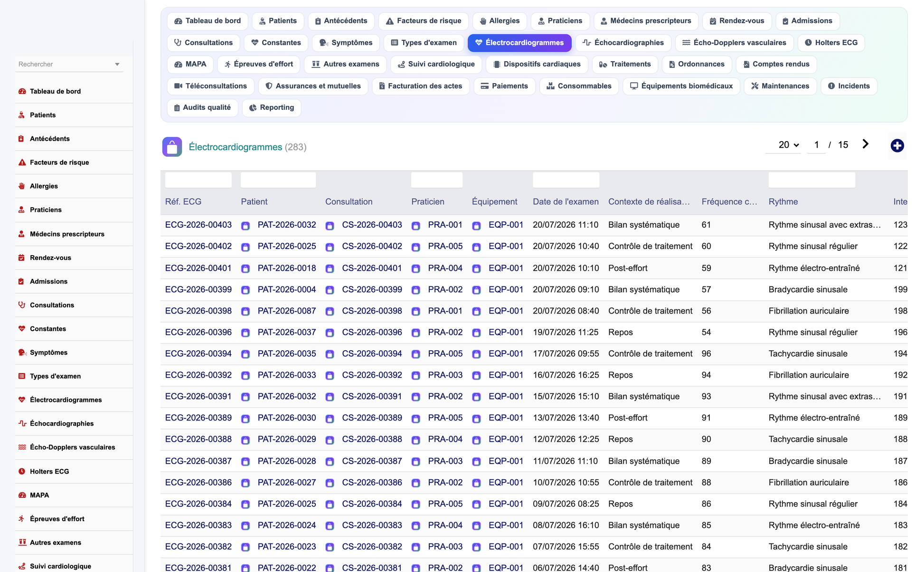Screen dimensions: 924x572
Task: Click the Électrocardiogrammes title link
Action: point(236,147)
